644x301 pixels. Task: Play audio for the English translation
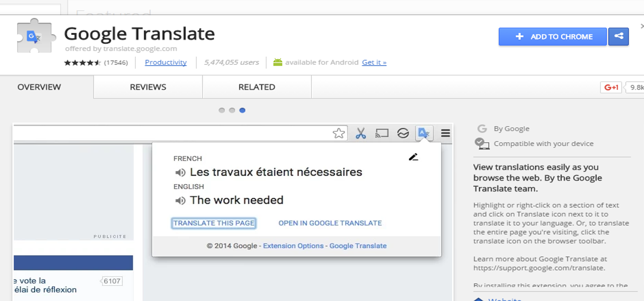tap(181, 200)
